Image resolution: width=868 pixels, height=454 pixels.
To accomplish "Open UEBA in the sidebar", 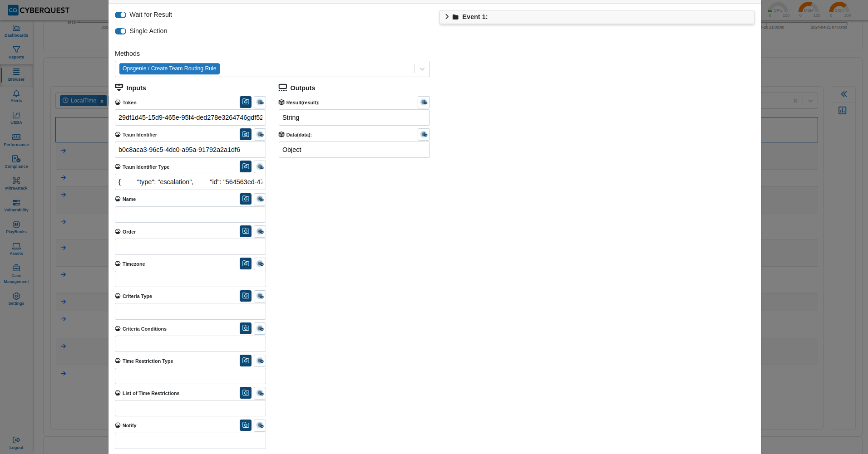I will (16, 118).
